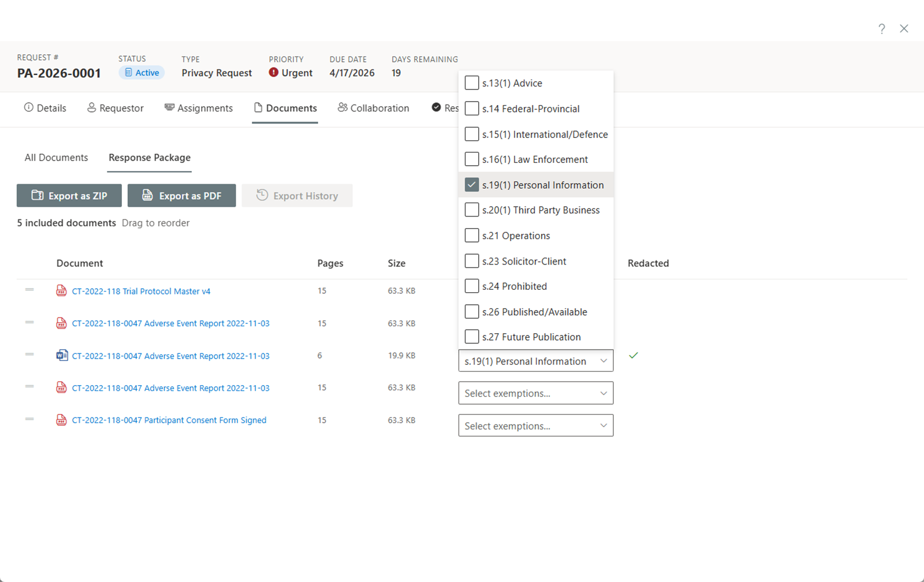
Task: Click the Export History clock icon
Action: pyautogui.click(x=261, y=195)
